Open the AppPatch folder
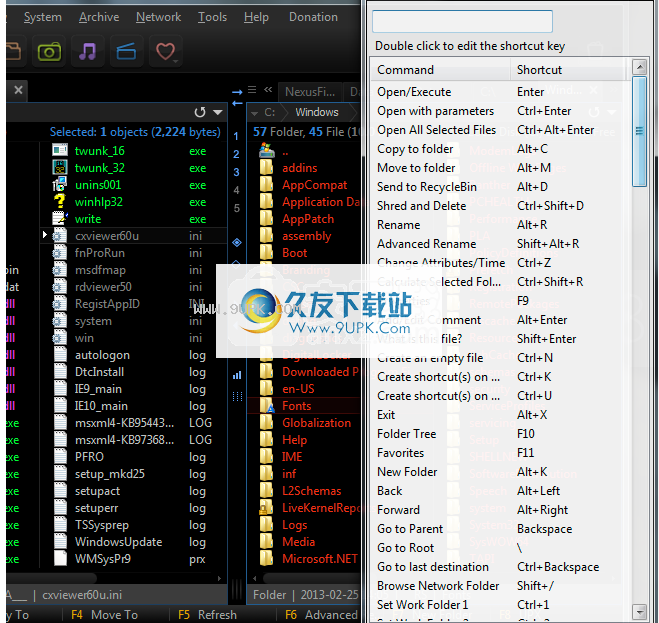This screenshot has height=623, width=659. click(x=308, y=219)
